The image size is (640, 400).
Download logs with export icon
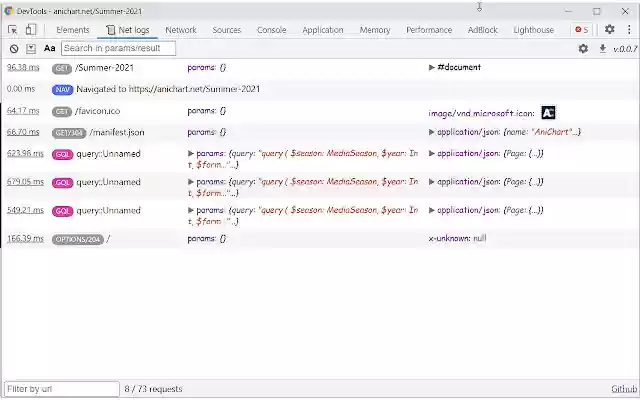[x=602, y=49]
